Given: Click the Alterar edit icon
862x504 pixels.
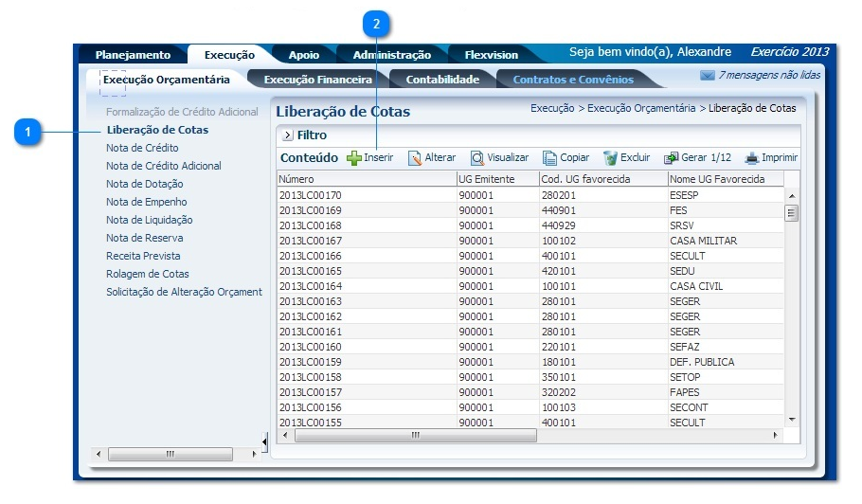Looking at the screenshot, I should (x=415, y=158).
